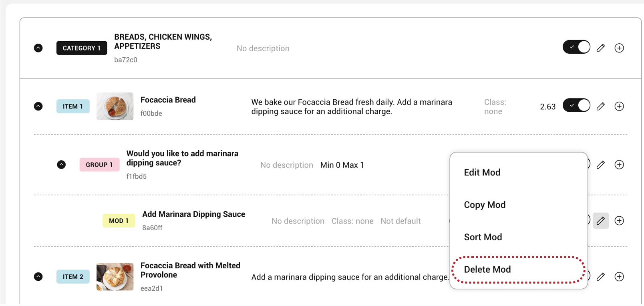Click the plus icon on Group 1 row

[x=619, y=165]
